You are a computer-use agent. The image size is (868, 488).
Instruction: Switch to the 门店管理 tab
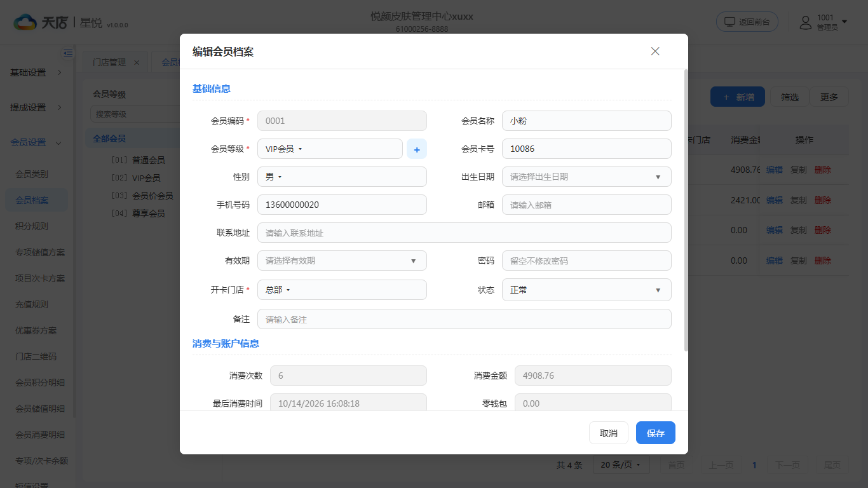tap(109, 62)
